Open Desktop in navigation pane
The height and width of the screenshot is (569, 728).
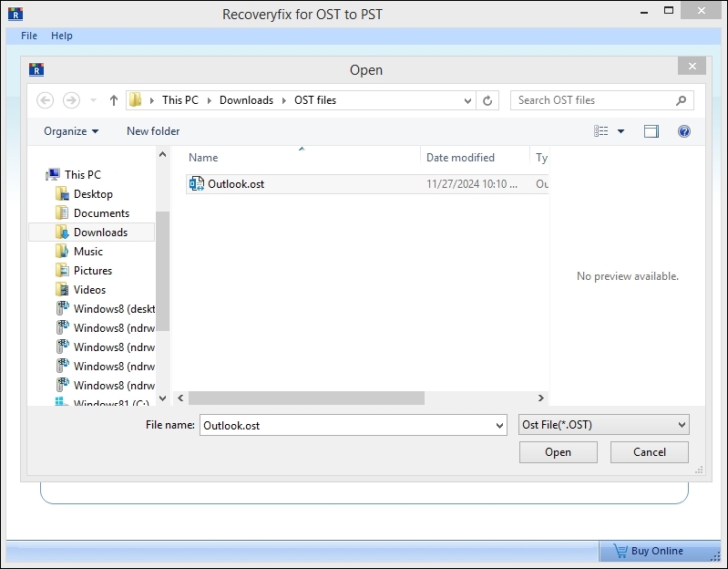coord(93,194)
